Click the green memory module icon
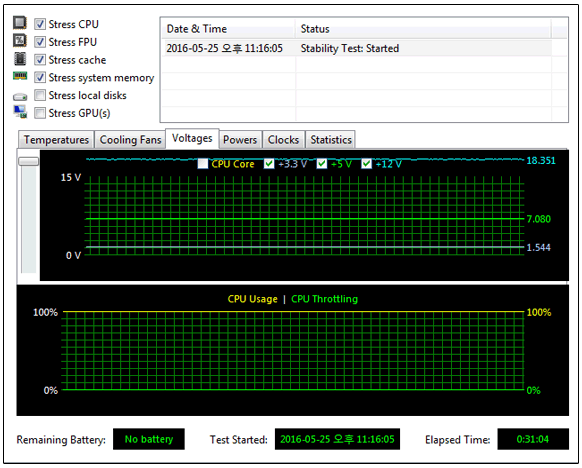This screenshot has height=468, width=582. (x=20, y=76)
